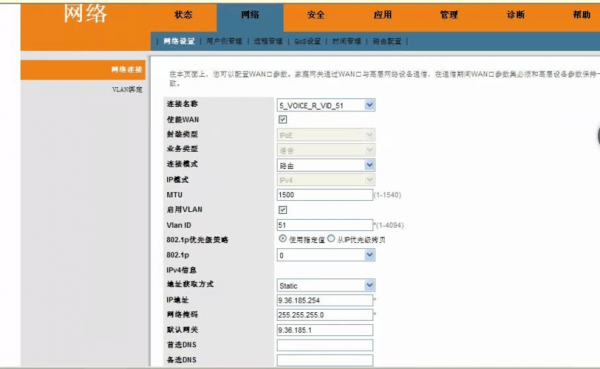Toggle the 启用VLAN checkbox
This screenshot has height=369, width=600.
(283, 210)
